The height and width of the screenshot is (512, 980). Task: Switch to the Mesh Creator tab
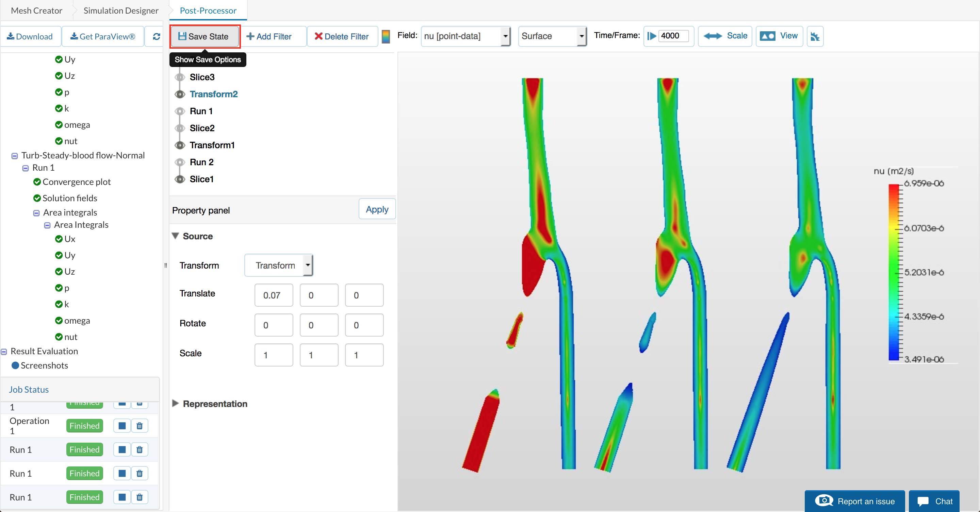[36, 11]
